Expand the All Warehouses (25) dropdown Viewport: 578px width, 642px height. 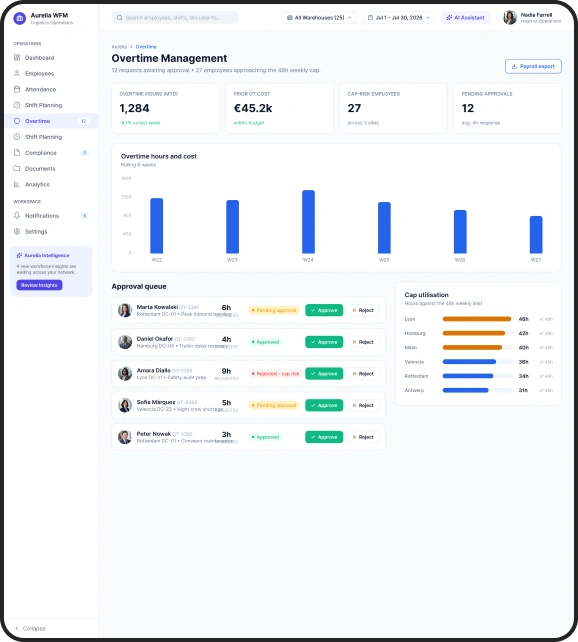pos(319,18)
